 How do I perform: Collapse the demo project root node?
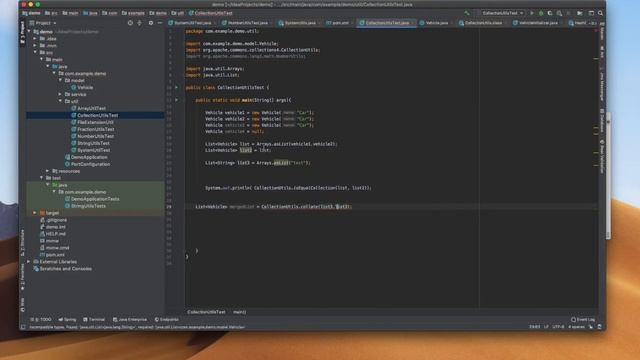(x=29, y=31)
